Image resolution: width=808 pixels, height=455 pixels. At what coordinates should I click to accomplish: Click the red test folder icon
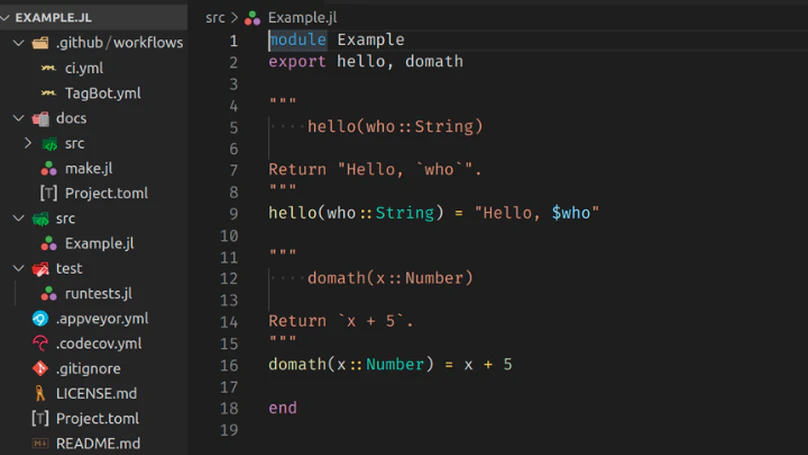click(x=40, y=269)
